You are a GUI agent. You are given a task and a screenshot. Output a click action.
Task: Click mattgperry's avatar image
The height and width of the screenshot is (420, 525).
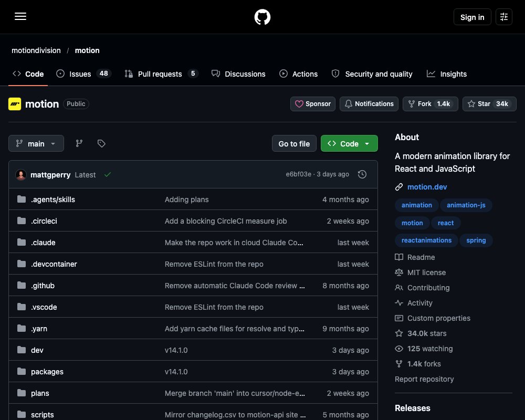pyautogui.click(x=21, y=174)
